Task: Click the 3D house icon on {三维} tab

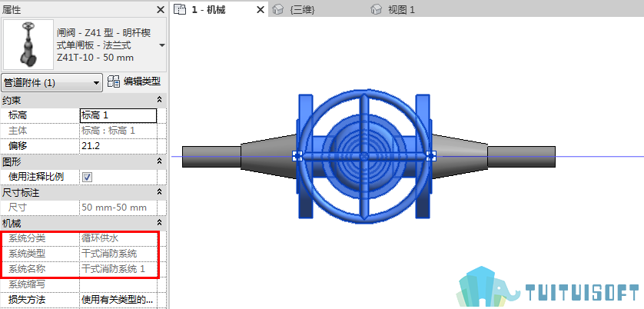Action: [x=278, y=9]
